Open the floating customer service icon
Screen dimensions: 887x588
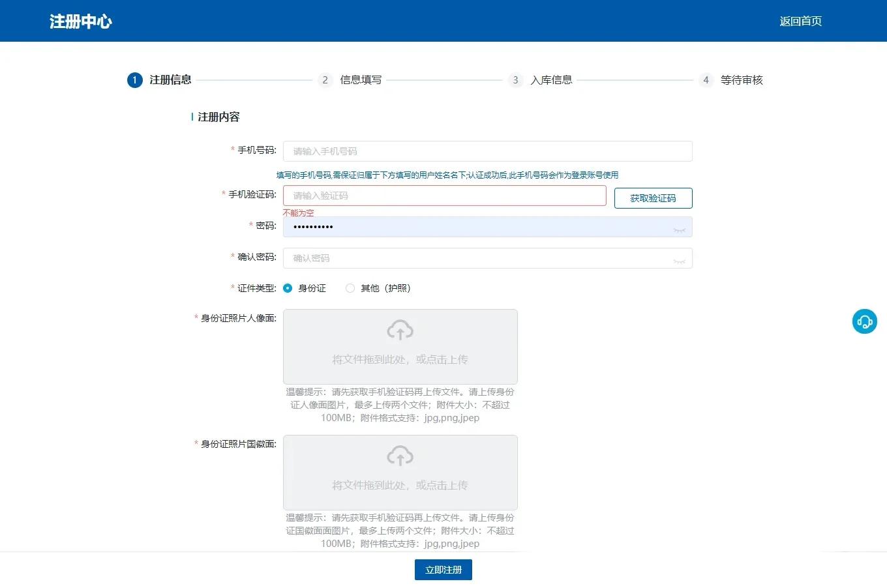pos(864,321)
